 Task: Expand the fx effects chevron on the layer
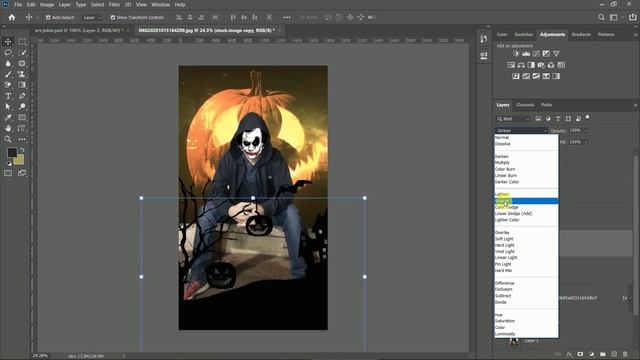click(x=631, y=298)
